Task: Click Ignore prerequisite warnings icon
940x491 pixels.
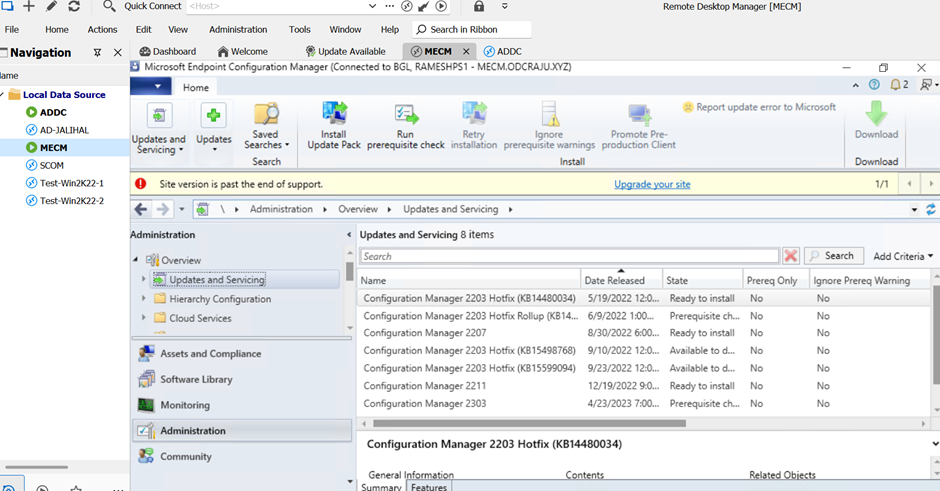Action: coord(549,113)
